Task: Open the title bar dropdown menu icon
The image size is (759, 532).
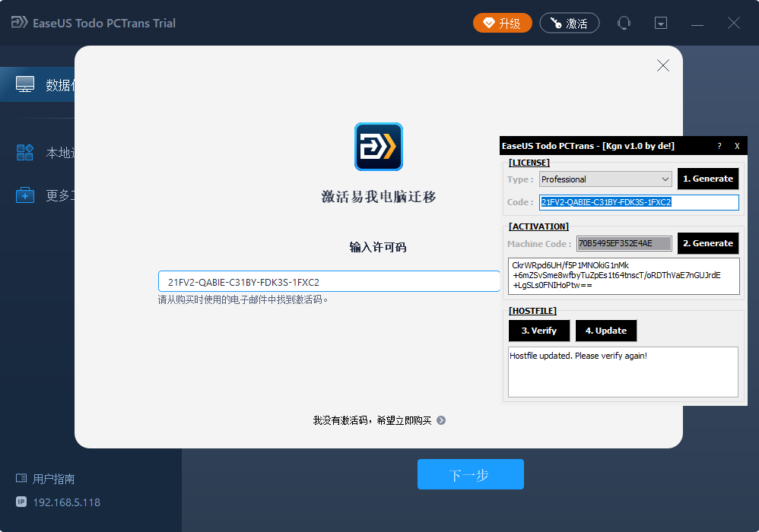Action: 661,23
